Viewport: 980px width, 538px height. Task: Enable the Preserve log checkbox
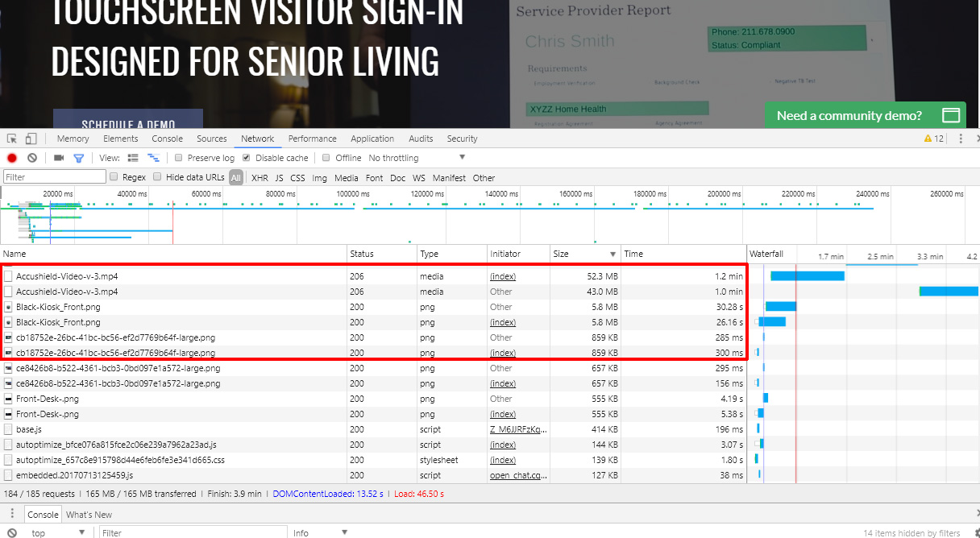pyautogui.click(x=179, y=158)
